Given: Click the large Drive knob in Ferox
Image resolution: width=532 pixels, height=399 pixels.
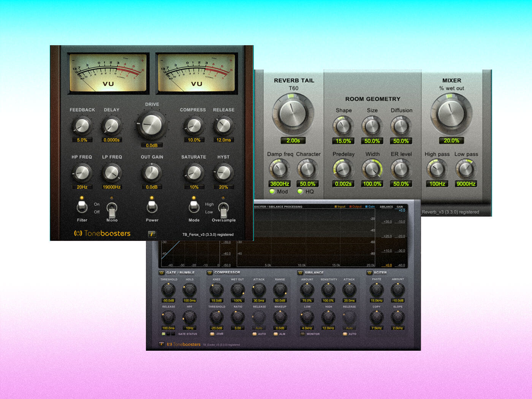Looking at the screenshot, I should (152, 125).
